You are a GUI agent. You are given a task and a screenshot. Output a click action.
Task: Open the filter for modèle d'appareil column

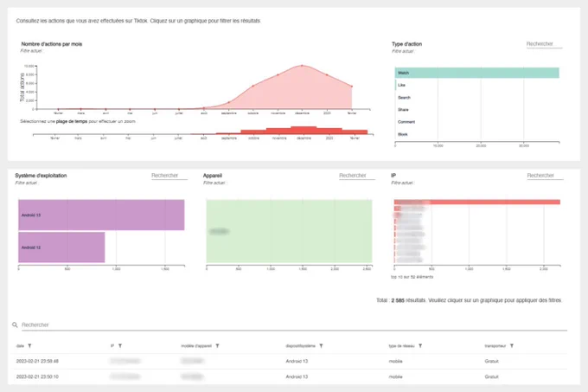218,346
